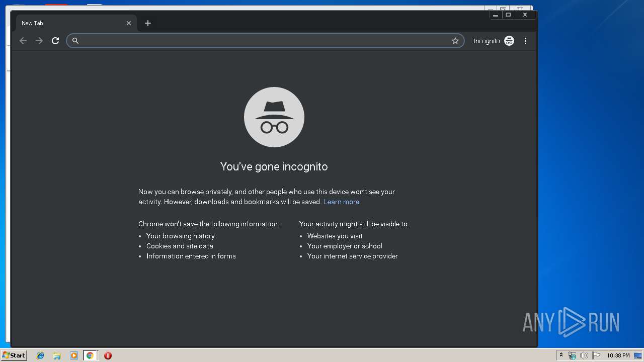644x362 pixels.
Task: Go back using the back arrow
Action: tap(23, 41)
